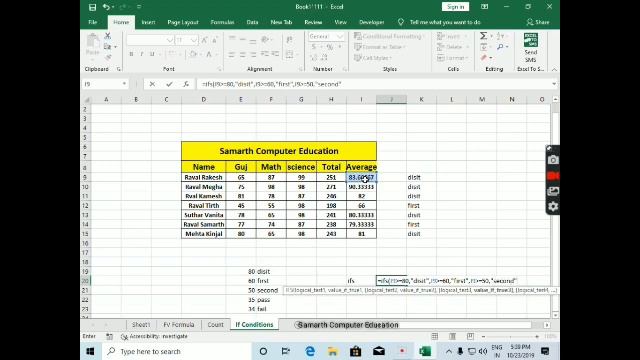Expand the formula bar with arrow
This screenshot has width=640, height=360.
coord(554,84)
